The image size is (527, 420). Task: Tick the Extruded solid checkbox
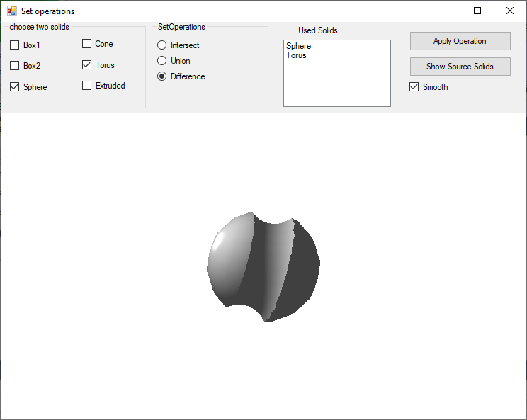(86, 85)
